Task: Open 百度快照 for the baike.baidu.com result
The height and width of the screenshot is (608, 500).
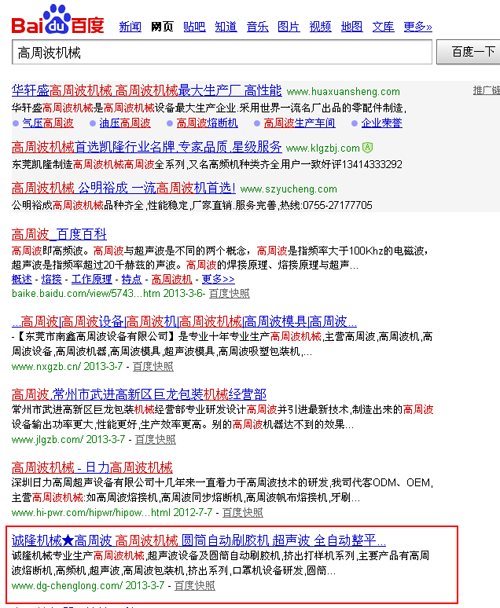Action: click(x=229, y=294)
